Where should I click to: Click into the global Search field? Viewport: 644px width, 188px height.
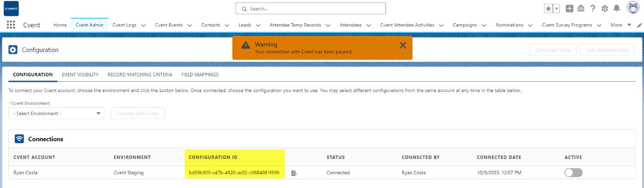click(311, 8)
